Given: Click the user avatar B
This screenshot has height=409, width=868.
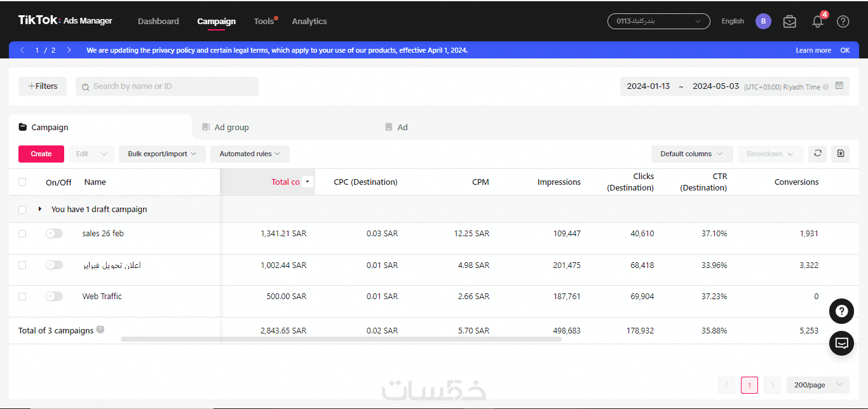Looking at the screenshot, I should coord(763,21).
